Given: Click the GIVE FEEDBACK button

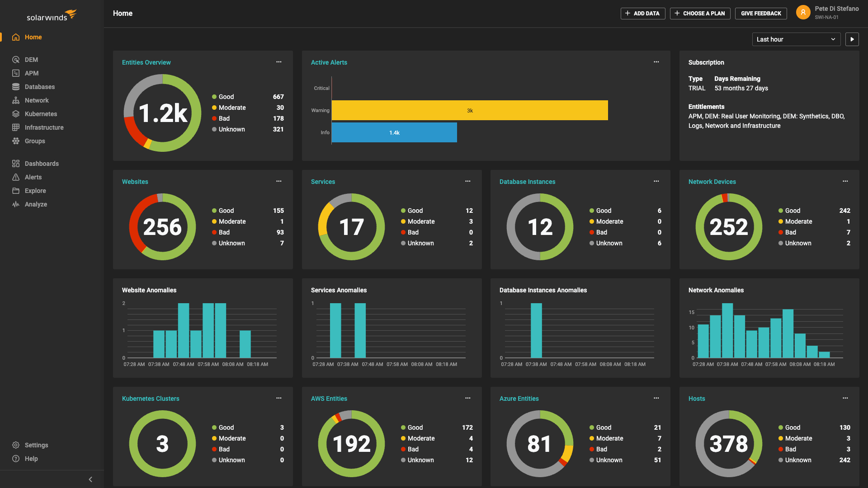Looking at the screenshot, I should [761, 13].
